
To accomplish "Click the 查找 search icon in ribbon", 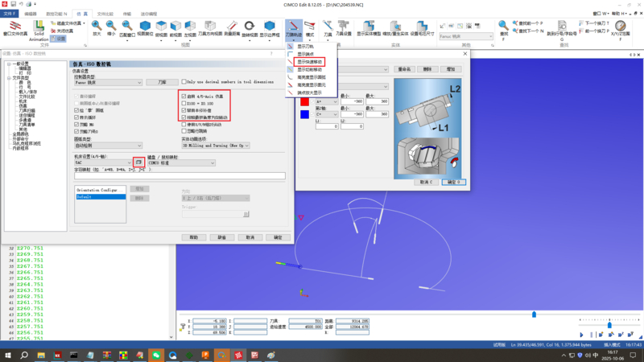I will tap(504, 29).
